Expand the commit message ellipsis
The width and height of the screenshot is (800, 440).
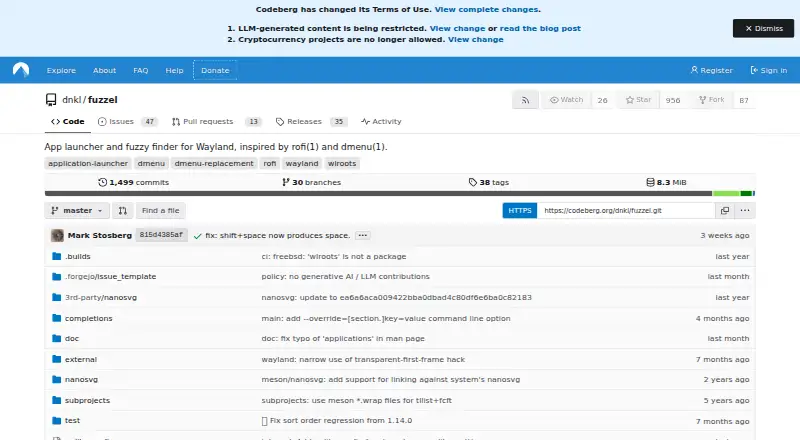pyautogui.click(x=362, y=235)
